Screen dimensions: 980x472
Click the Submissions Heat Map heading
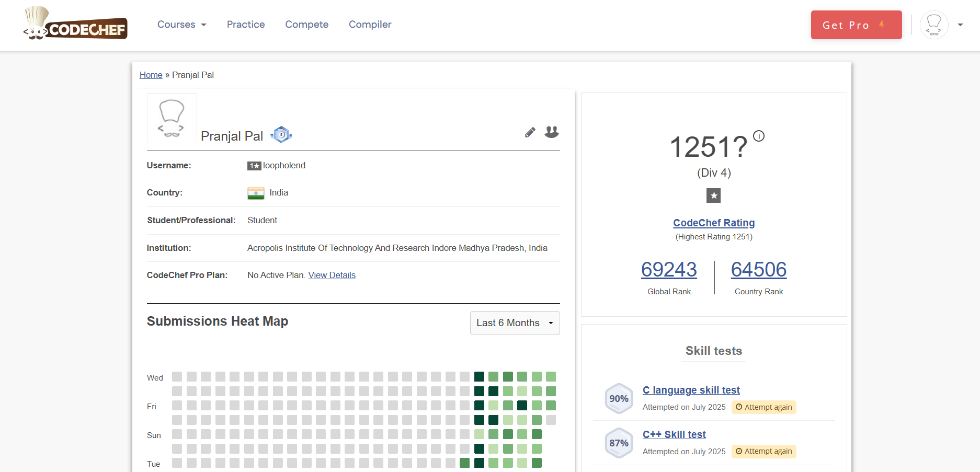tap(218, 321)
